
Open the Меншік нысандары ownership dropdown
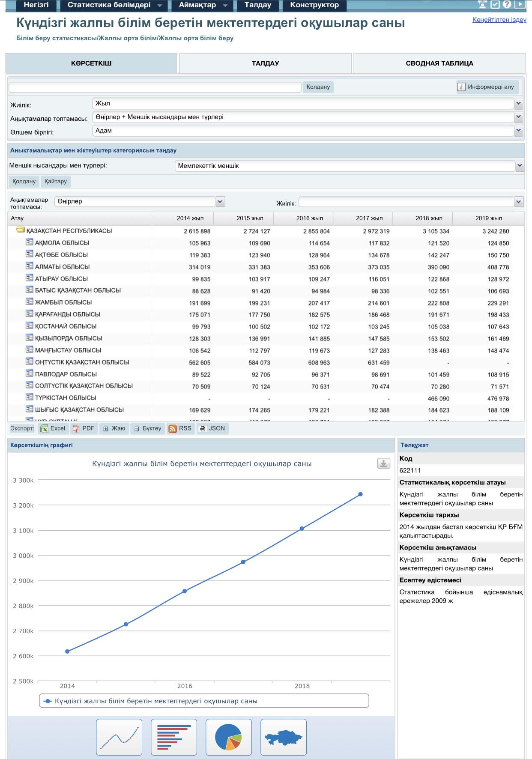coord(520,166)
